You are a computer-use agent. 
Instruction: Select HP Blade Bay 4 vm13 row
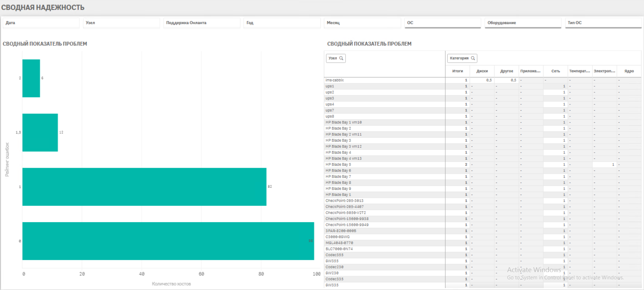384,158
